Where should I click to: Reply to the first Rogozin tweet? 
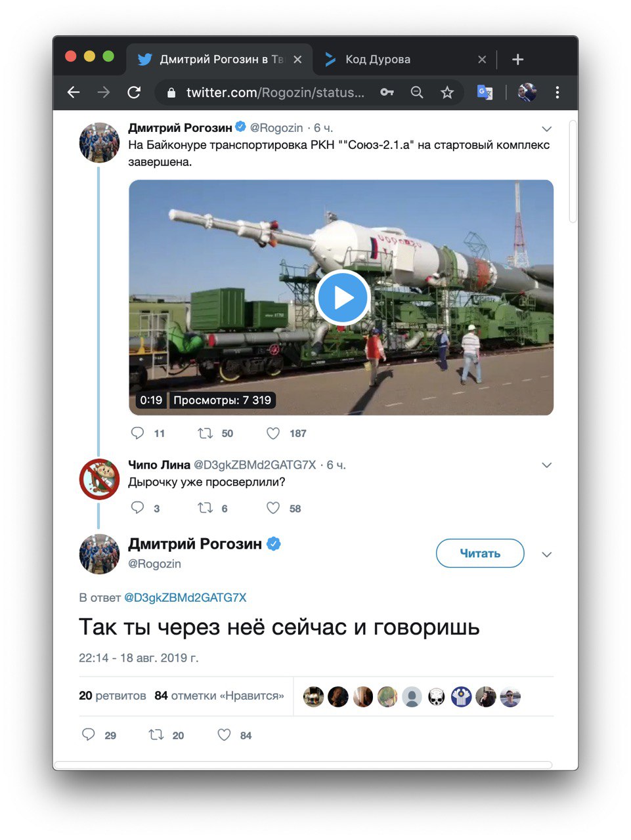pos(137,433)
